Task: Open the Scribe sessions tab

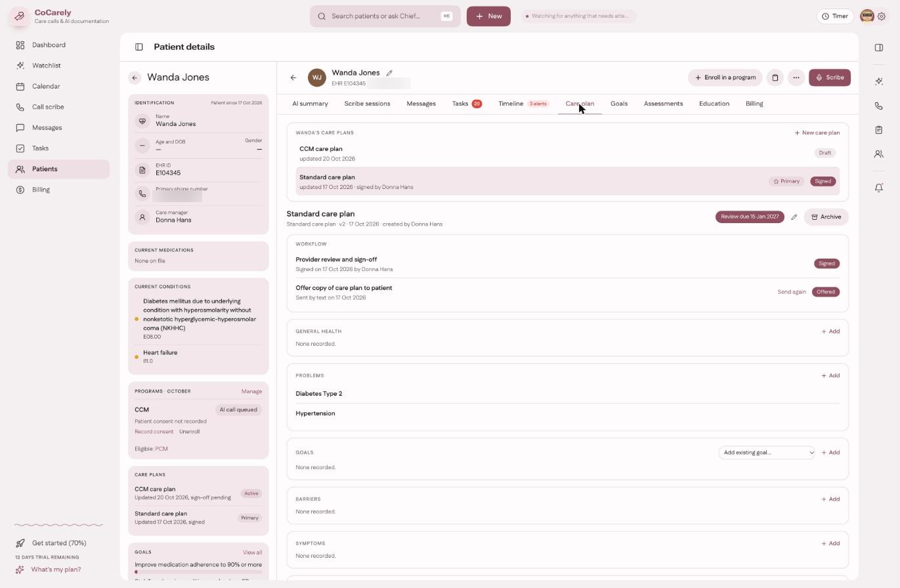Action: pos(367,104)
